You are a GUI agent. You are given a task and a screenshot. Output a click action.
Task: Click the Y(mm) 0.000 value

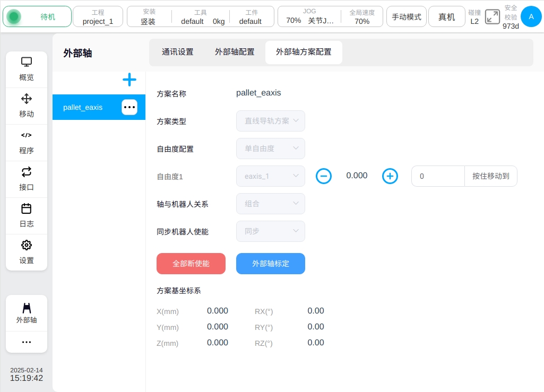pos(218,327)
